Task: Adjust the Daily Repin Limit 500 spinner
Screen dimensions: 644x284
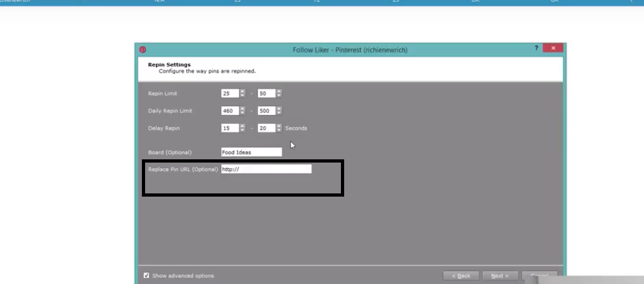Action: point(279,111)
